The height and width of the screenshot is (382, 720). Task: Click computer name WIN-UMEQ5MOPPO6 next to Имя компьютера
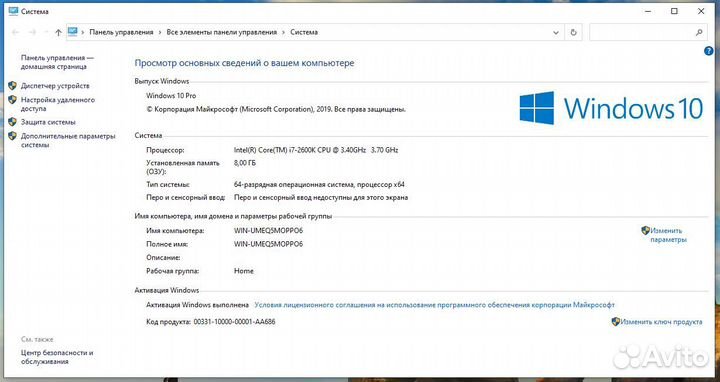pos(268,230)
